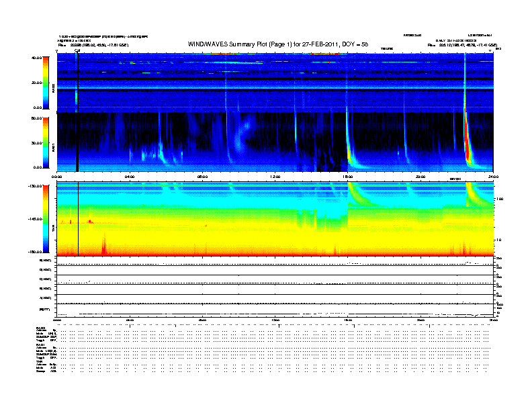Click the 24:00 label under the RAD1 spectrogram

tap(493, 177)
